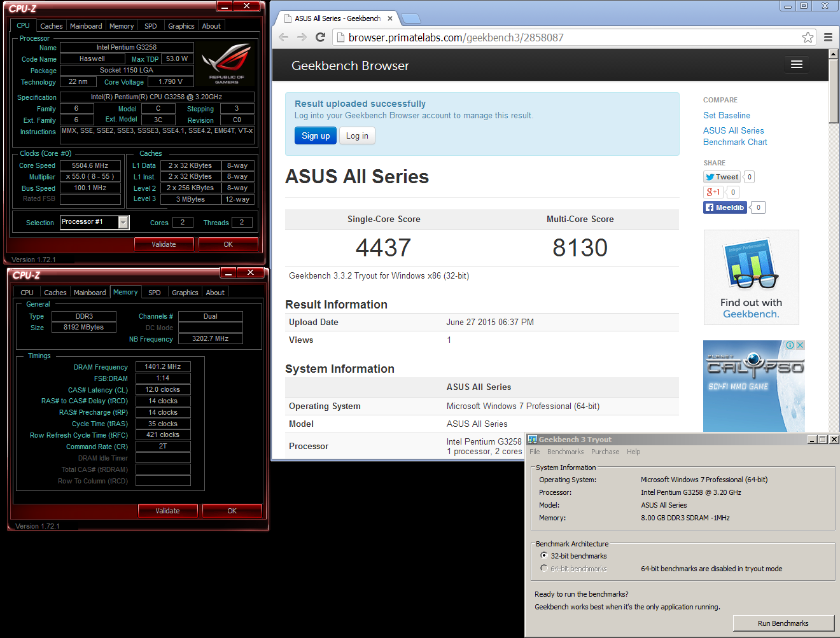This screenshot has width=840, height=638.
Task: Click the page icon in address bar
Action: (341, 38)
